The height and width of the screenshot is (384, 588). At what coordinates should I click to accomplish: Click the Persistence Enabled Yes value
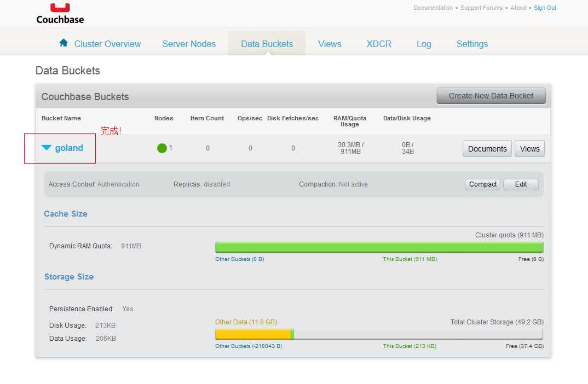128,309
